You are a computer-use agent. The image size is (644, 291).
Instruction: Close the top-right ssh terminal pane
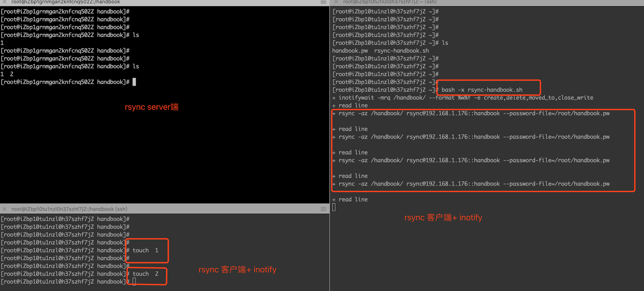[336, 2]
